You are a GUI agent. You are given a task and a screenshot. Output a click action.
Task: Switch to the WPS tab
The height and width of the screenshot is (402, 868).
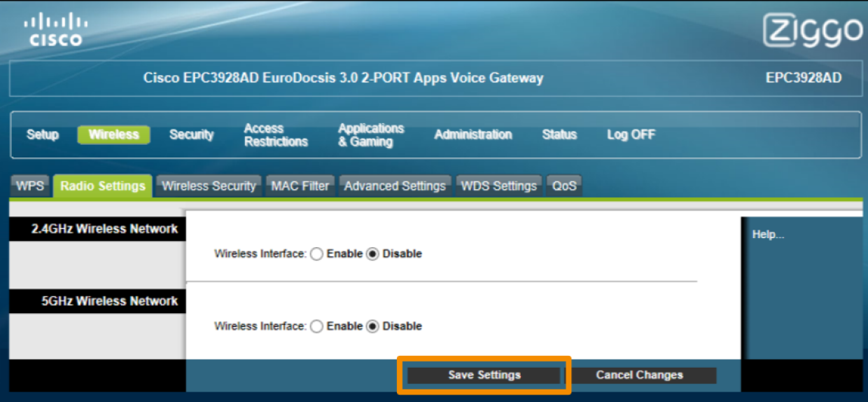tap(30, 186)
